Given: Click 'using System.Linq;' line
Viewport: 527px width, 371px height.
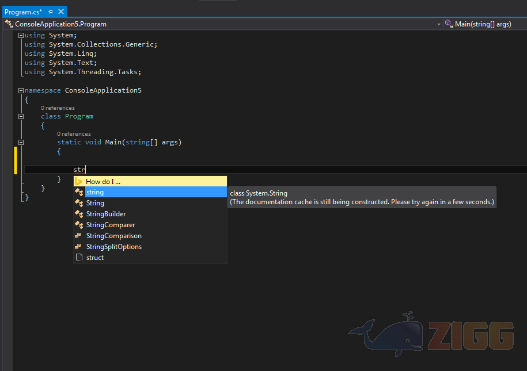Looking at the screenshot, I should point(60,54).
